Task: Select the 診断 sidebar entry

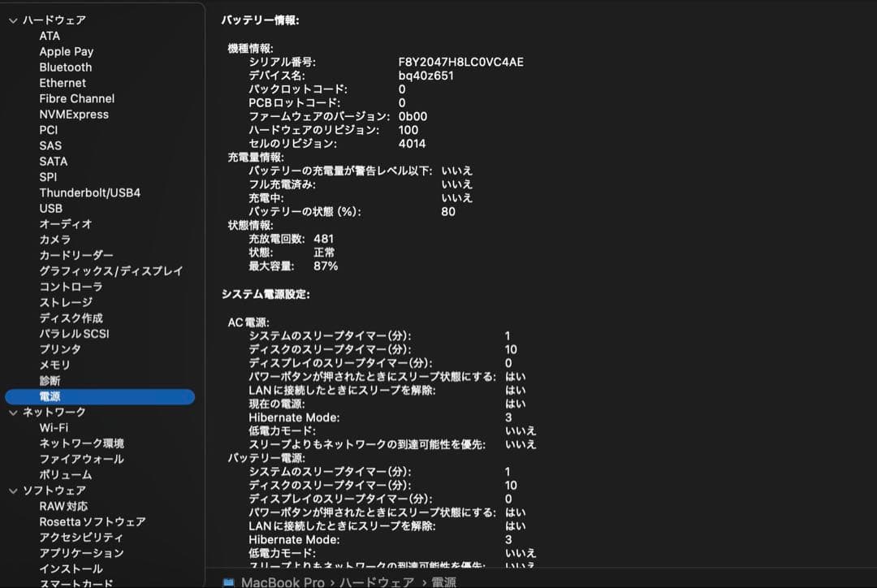Action: point(50,380)
